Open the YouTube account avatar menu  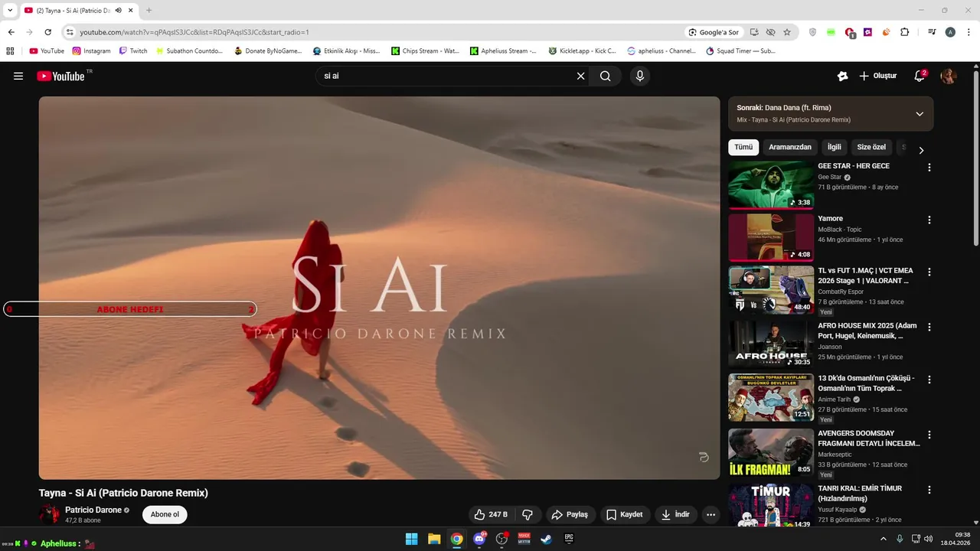(949, 76)
